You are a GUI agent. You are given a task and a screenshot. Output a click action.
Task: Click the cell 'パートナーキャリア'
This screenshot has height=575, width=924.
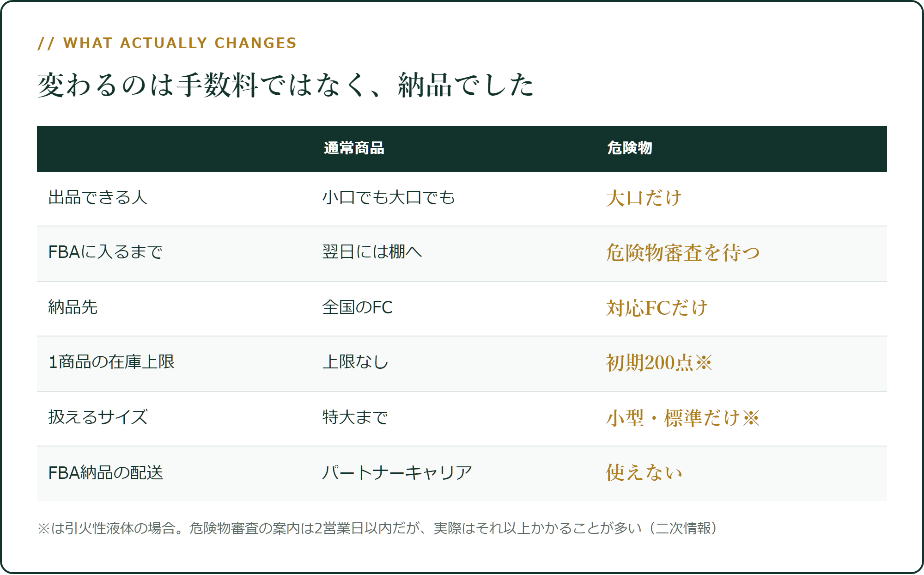click(x=397, y=472)
